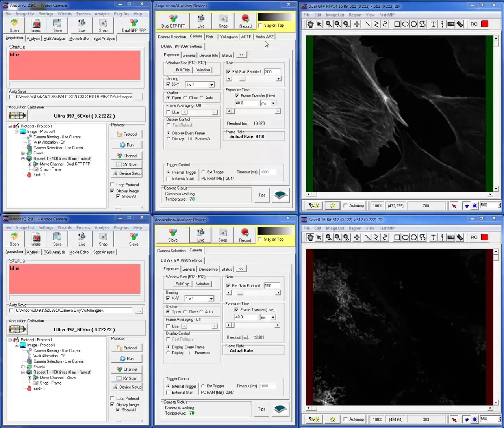Collapse Repeat T node in bottom protocol tree
This screenshot has width=504, height=428.
23,372
